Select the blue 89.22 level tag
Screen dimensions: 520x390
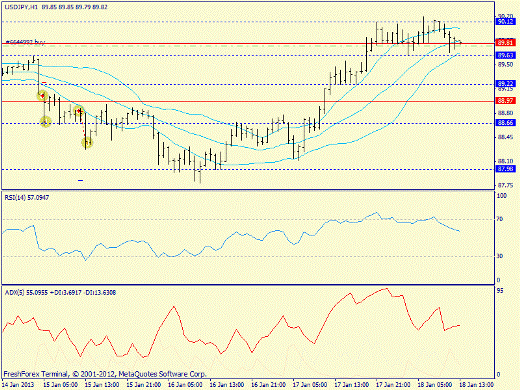[505, 83]
